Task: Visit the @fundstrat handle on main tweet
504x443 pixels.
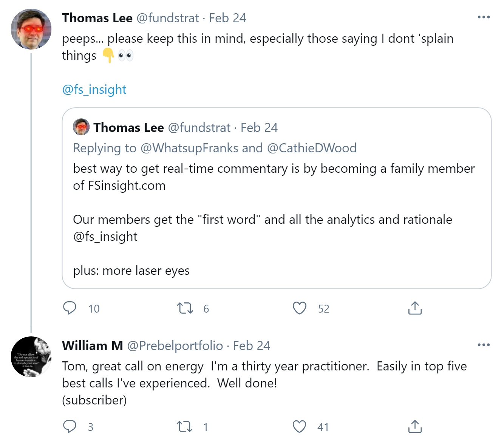Action: click(167, 18)
